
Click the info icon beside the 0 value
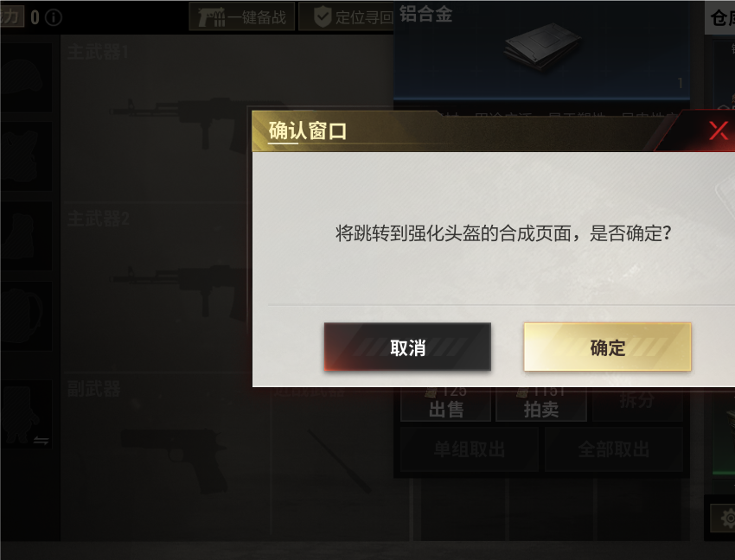tap(54, 18)
